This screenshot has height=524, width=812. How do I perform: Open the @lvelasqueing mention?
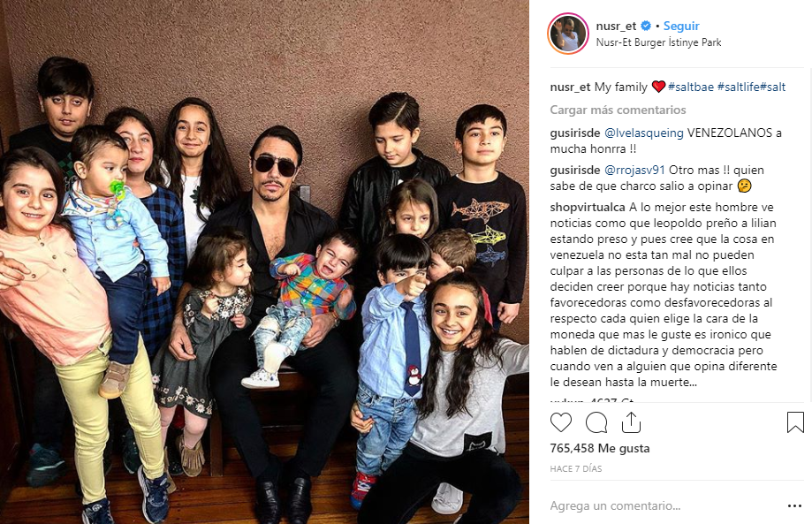(x=644, y=133)
